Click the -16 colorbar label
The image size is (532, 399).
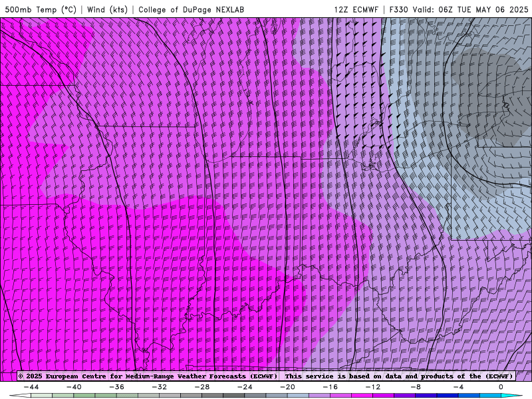coord(331,387)
